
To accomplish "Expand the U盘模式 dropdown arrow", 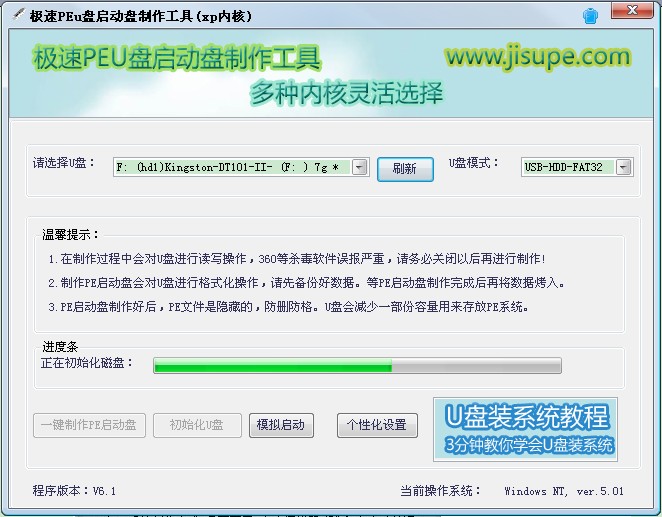I will coord(624,167).
